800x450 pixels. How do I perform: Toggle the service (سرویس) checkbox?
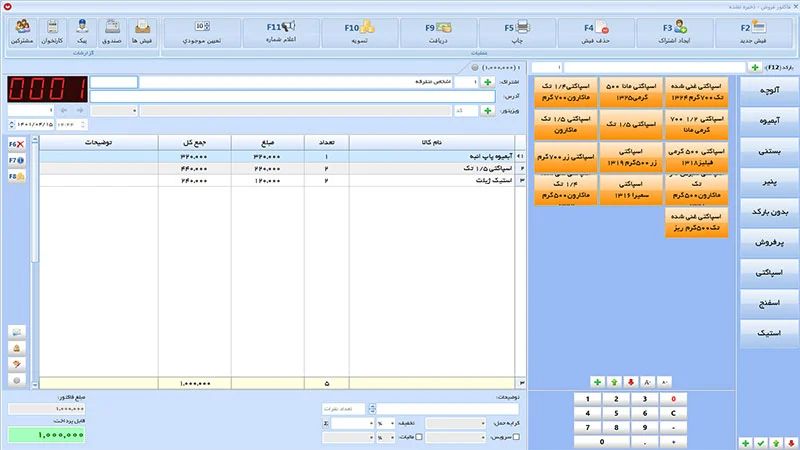(x=516, y=437)
